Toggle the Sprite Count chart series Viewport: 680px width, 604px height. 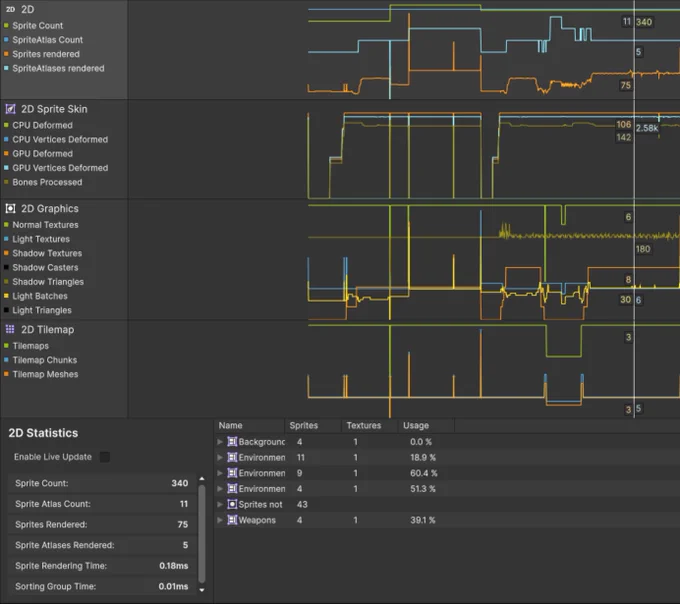[6, 26]
